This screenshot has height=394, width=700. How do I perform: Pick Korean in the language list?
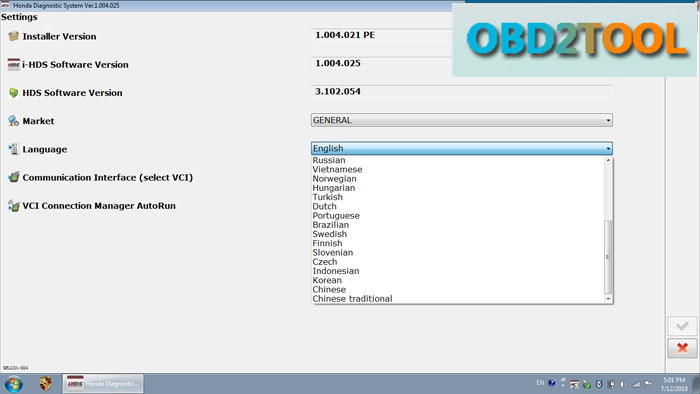click(327, 280)
